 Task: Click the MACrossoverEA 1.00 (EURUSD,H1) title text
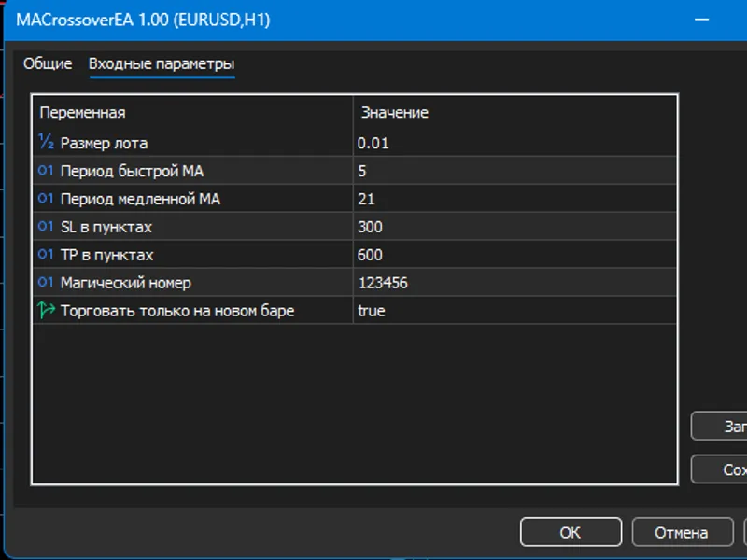[x=144, y=20]
